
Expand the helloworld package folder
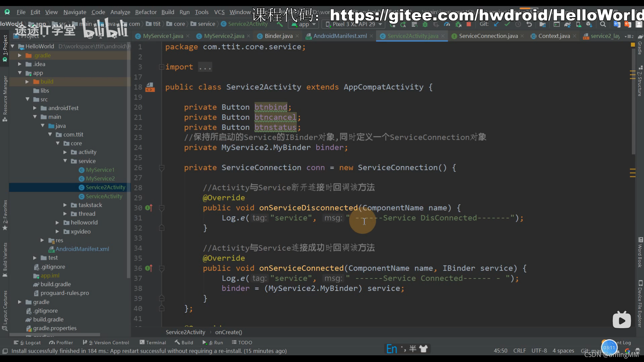57,223
